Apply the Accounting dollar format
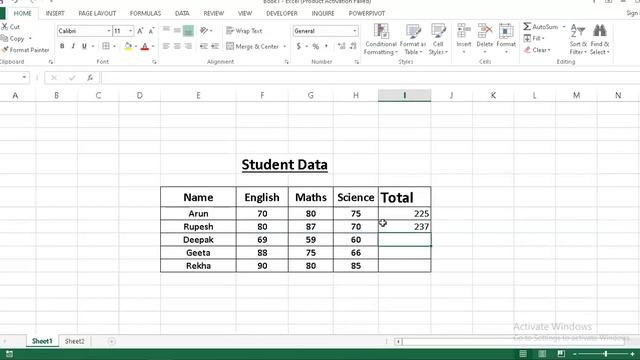Image resolution: width=640 pixels, height=360 pixels. pyautogui.click(x=299, y=47)
